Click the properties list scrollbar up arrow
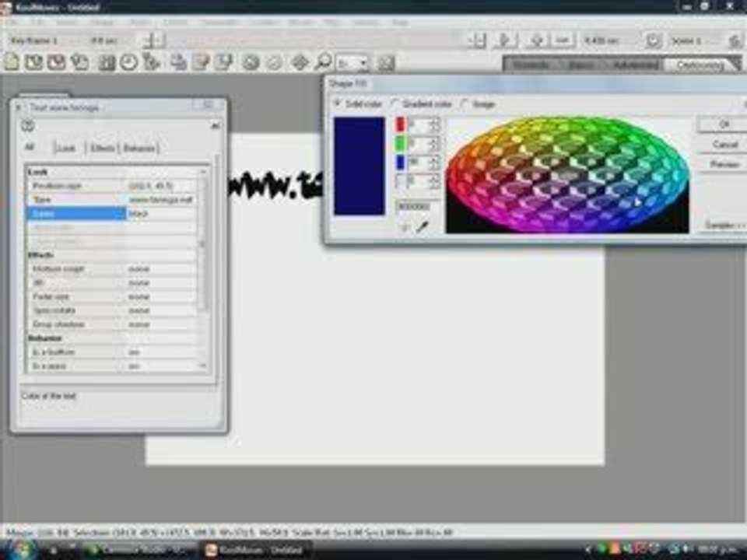This screenshot has width=747, height=560. tap(203, 171)
